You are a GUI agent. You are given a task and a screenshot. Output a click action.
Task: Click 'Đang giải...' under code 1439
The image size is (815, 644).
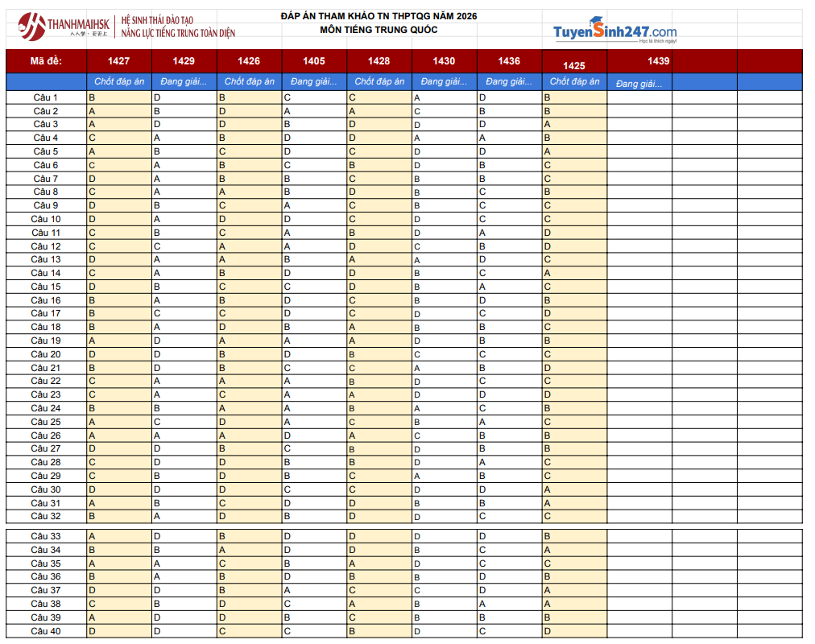pyautogui.click(x=639, y=84)
